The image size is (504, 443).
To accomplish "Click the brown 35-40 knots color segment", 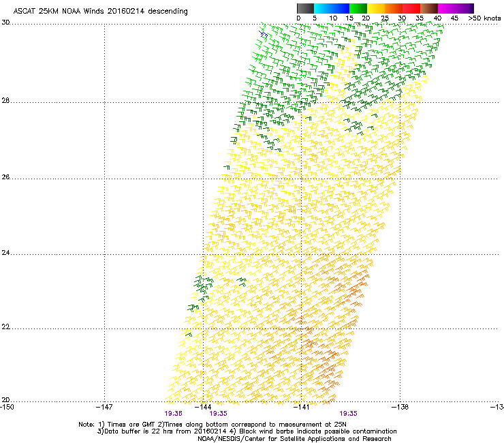I will coord(429,8).
